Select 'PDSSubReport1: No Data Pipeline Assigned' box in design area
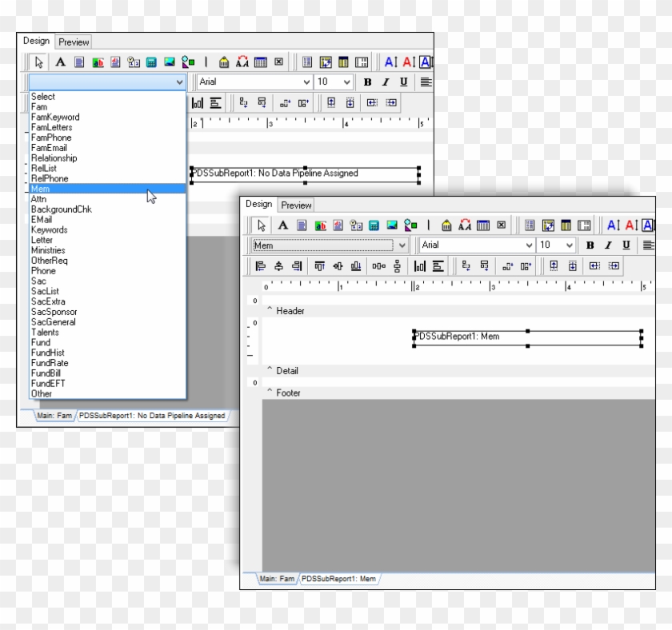Viewport: 672px width, 630px height. pyautogui.click(x=305, y=175)
